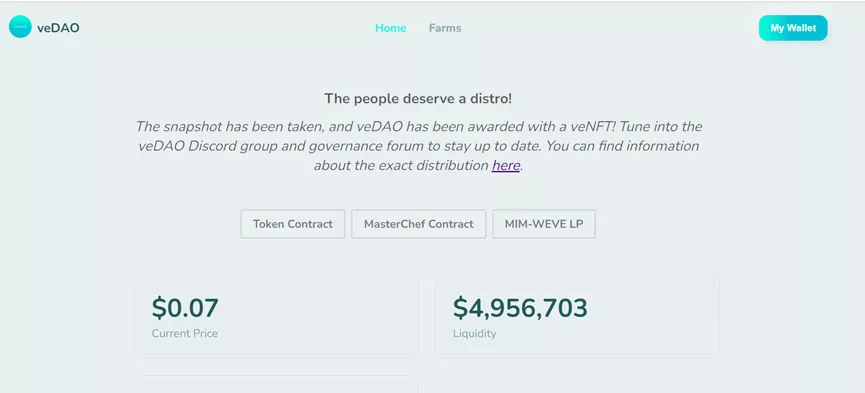Select the partially visible card at bottom
The image size is (865, 393).
point(276,384)
